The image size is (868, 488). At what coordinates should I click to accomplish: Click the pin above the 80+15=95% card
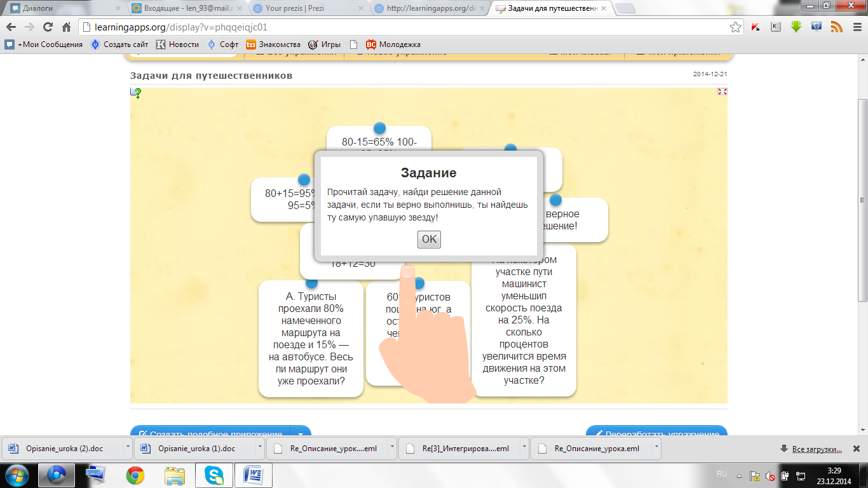304,180
